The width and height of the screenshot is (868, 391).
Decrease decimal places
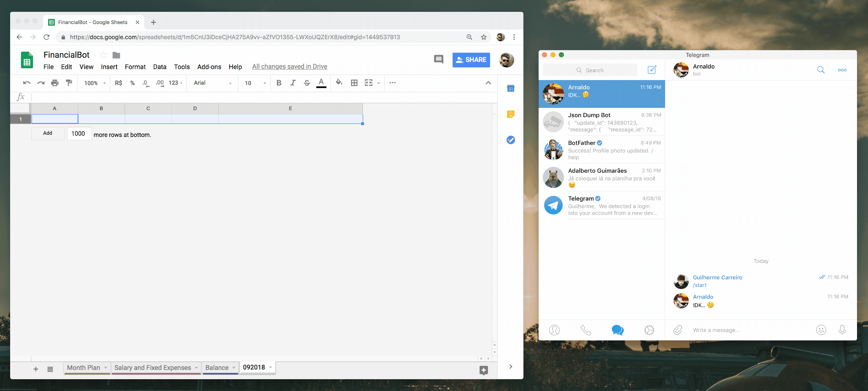click(146, 83)
